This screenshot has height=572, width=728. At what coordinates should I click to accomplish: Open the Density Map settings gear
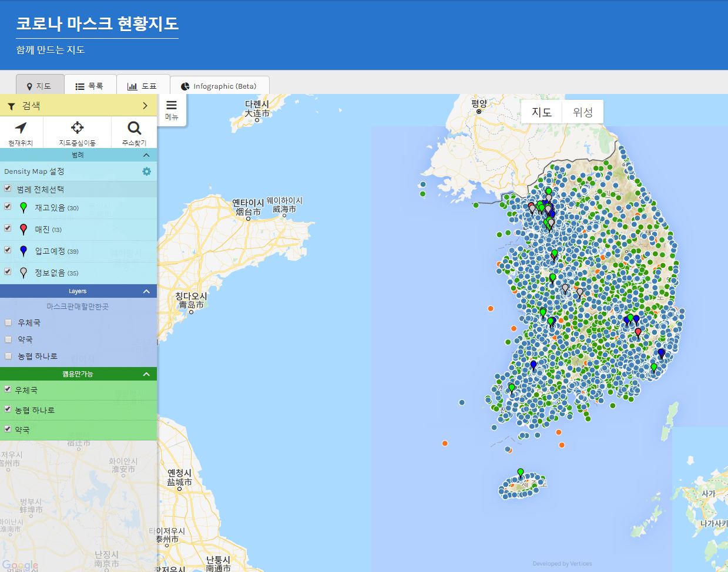(146, 171)
